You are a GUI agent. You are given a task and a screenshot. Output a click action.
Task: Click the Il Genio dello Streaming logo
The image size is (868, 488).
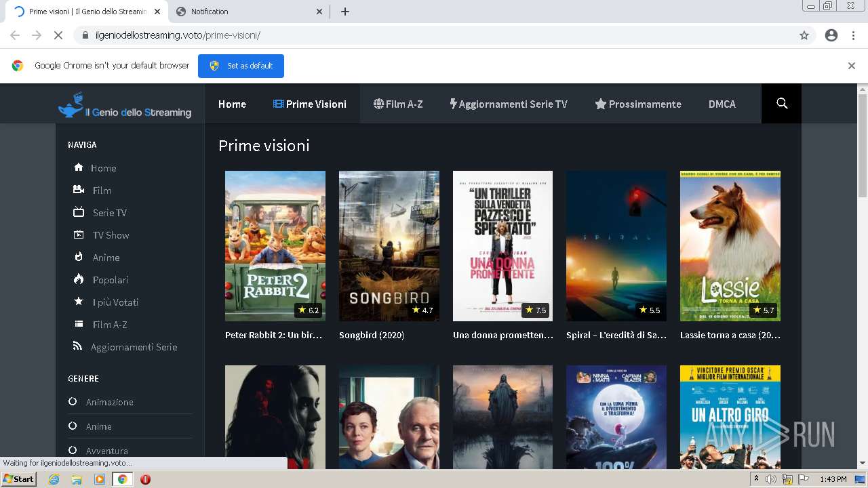125,106
